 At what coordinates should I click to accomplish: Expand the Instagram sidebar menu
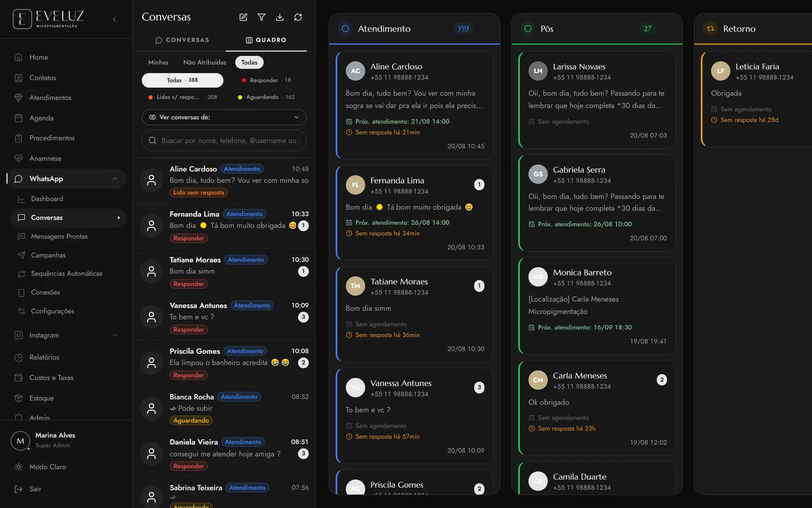click(x=115, y=335)
